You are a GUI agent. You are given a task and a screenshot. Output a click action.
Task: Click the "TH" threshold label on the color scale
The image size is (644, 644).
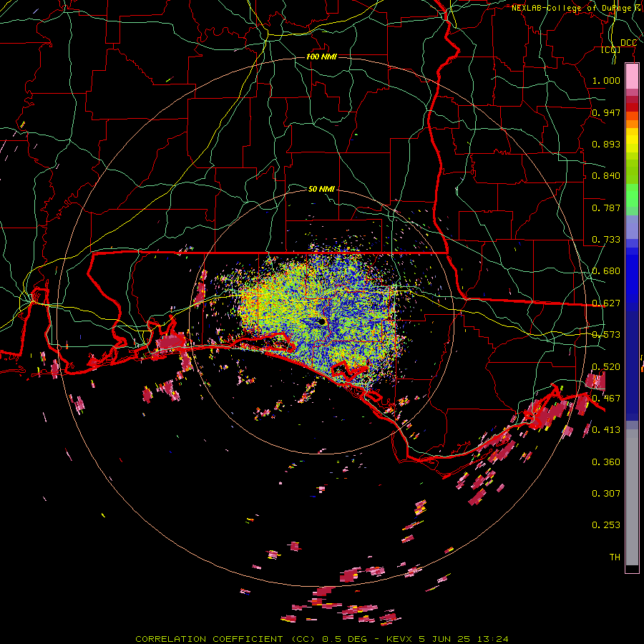pyautogui.click(x=615, y=557)
